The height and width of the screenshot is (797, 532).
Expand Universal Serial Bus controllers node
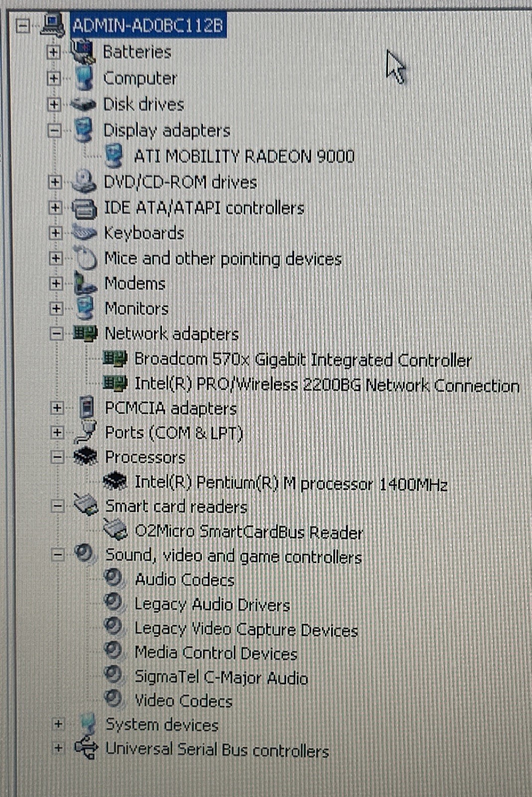click(x=58, y=748)
